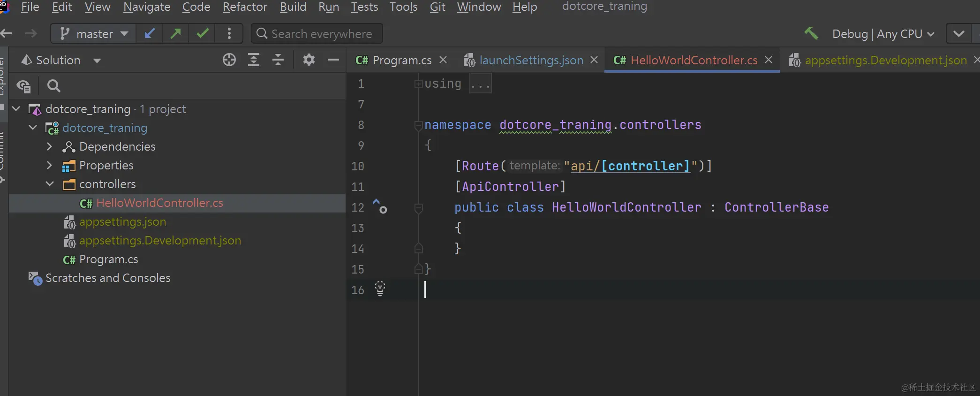Click the locate file crosshair icon
This screenshot has width=980, height=396.
[229, 60]
